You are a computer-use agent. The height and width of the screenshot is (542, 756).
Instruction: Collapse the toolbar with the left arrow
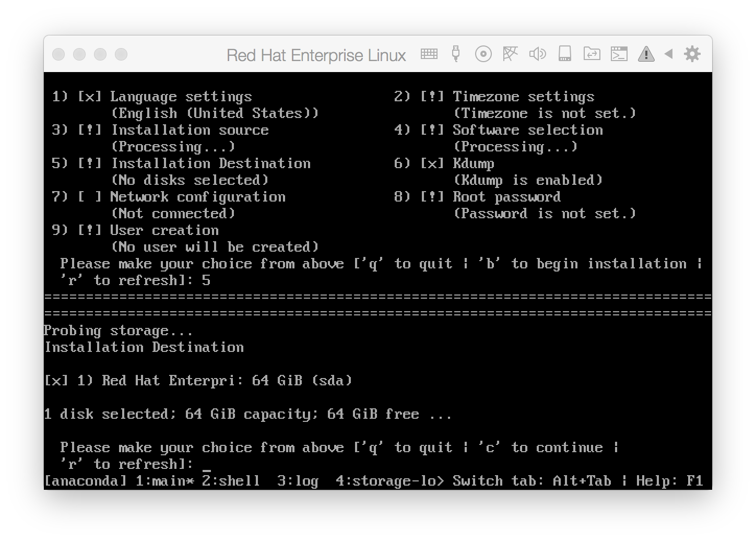tap(668, 54)
